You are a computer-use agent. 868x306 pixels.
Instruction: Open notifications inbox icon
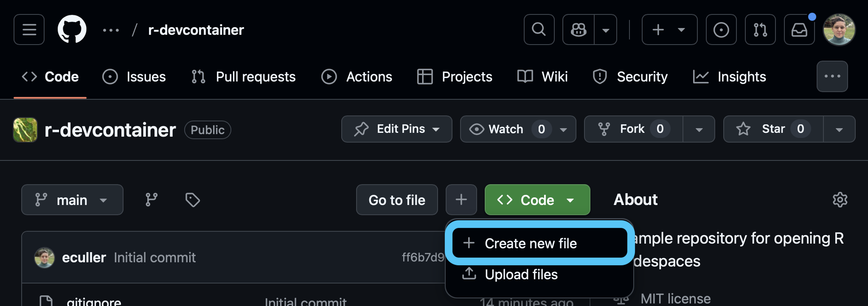coord(799,30)
